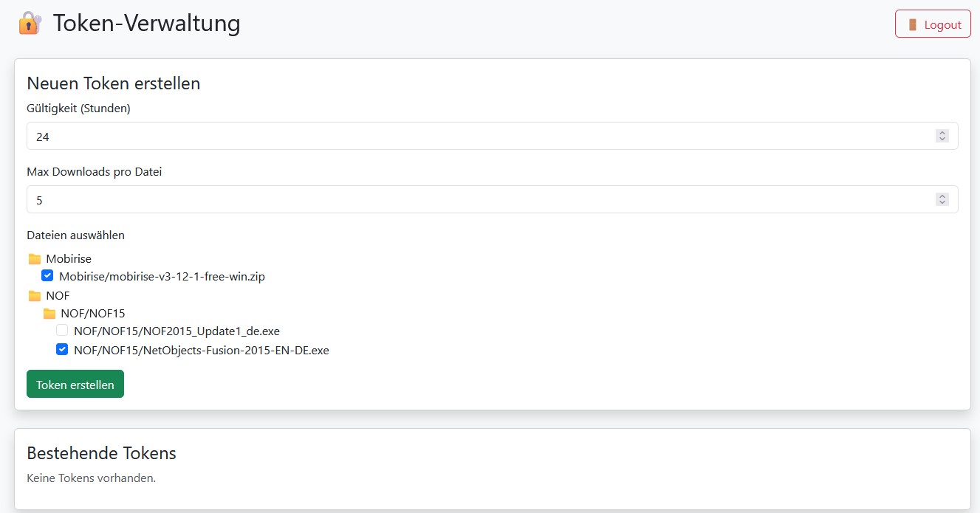Click the NOF2015_Update1_de.exe file label
Screen dimensions: 980x513
click(x=177, y=331)
